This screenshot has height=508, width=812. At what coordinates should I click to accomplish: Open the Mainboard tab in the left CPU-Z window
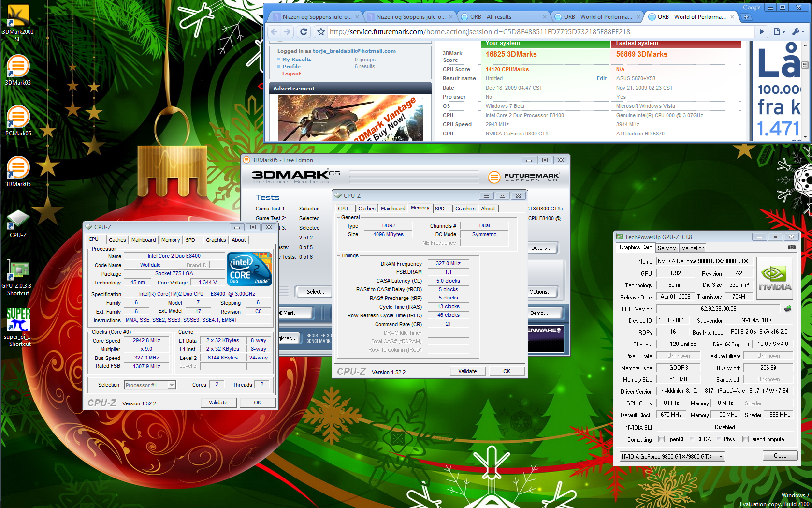pyautogui.click(x=144, y=240)
